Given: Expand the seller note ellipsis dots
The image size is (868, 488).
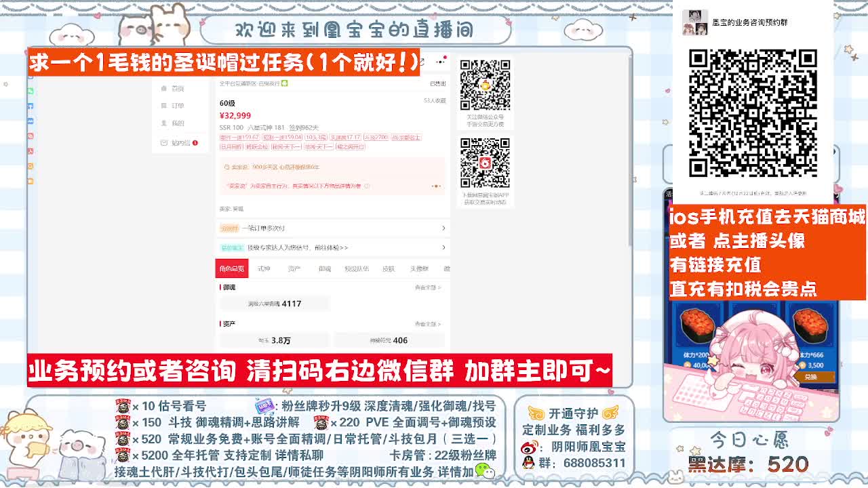Looking at the screenshot, I should [x=436, y=186].
